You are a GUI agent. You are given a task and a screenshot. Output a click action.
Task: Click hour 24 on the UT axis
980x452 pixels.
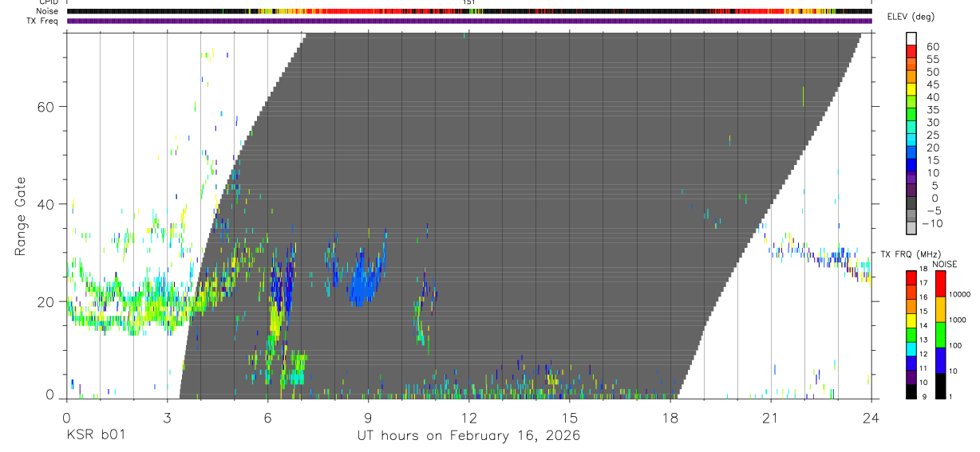(871, 417)
